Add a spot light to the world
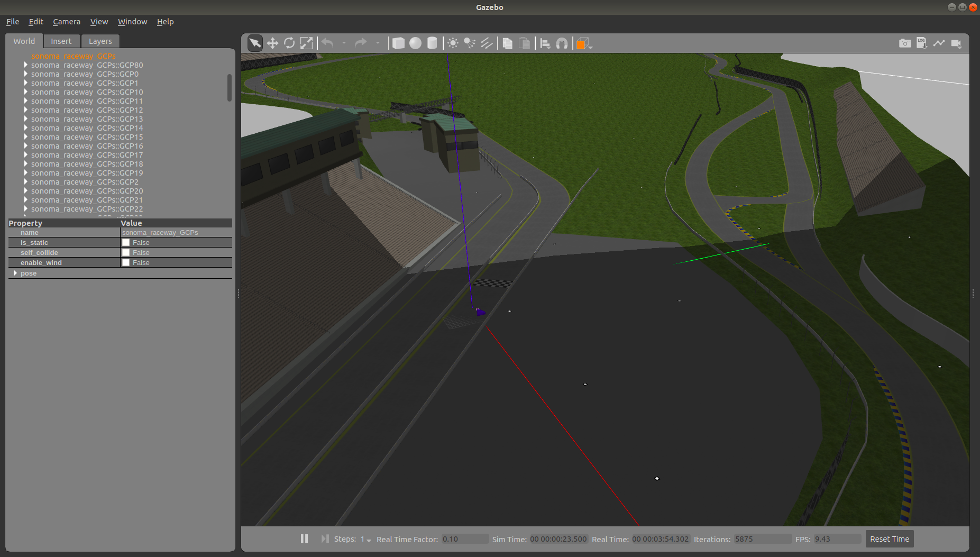Viewport: 980px width, 557px height. coord(470,43)
